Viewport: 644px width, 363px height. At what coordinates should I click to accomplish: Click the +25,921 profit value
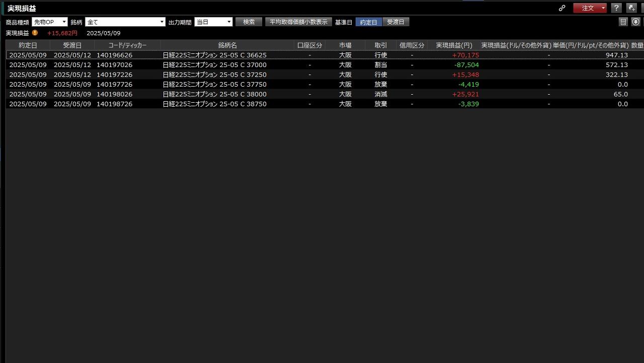[x=465, y=94]
